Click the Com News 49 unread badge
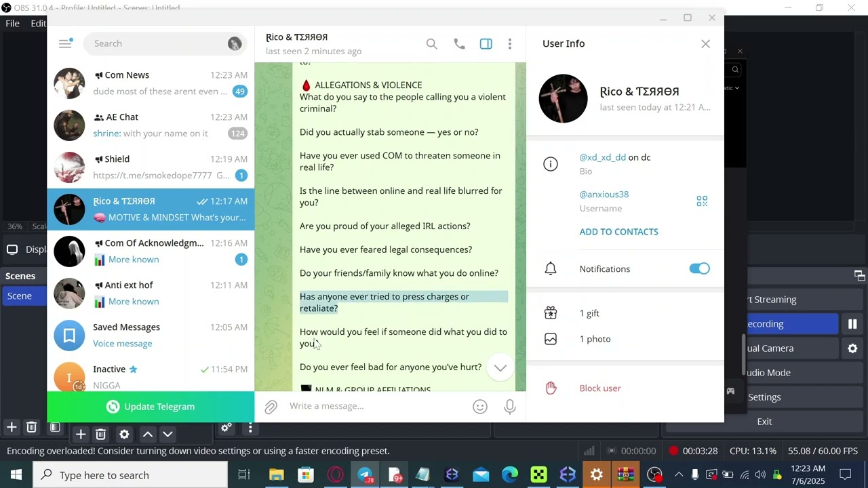This screenshot has width=868, height=488. point(241,91)
